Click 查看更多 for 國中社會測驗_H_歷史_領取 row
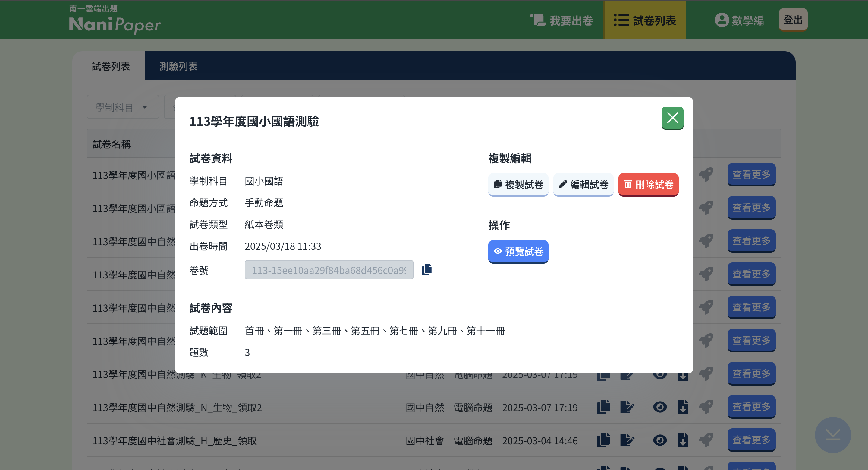 point(751,440)
